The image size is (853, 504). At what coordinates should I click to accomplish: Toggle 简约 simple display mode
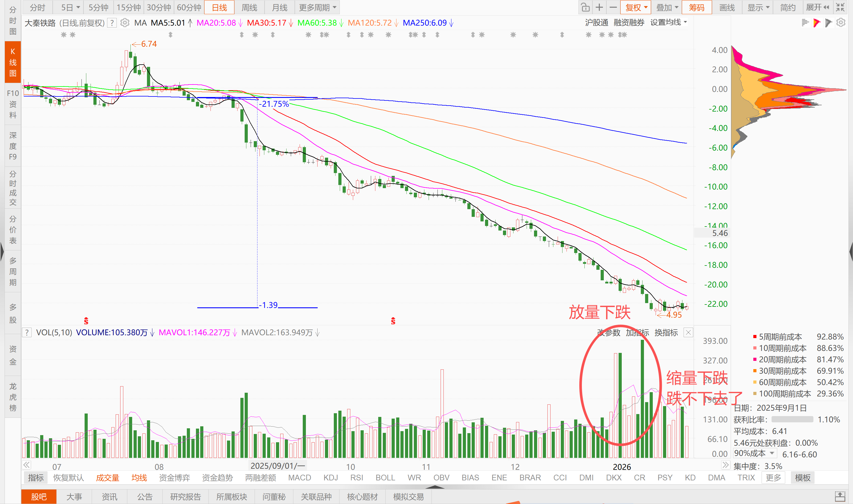click(x=787, y=7)
